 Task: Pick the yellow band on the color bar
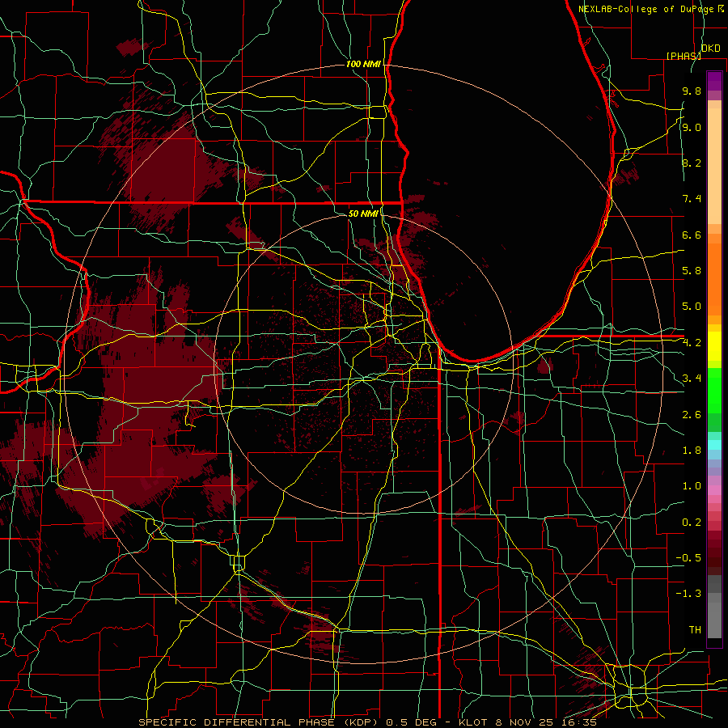coord(714,346)
